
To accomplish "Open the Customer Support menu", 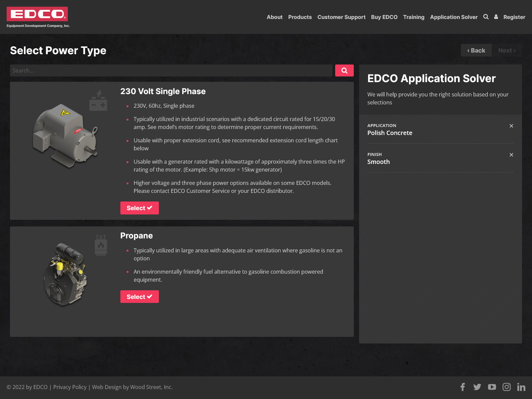I will pos(341,17).
